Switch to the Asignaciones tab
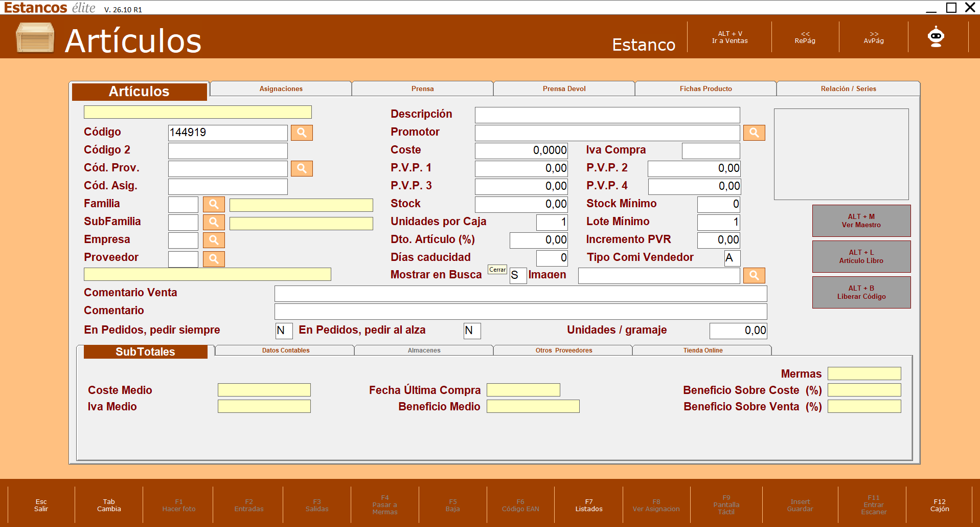The image size is (980, 527). click(x=281, y=89)
